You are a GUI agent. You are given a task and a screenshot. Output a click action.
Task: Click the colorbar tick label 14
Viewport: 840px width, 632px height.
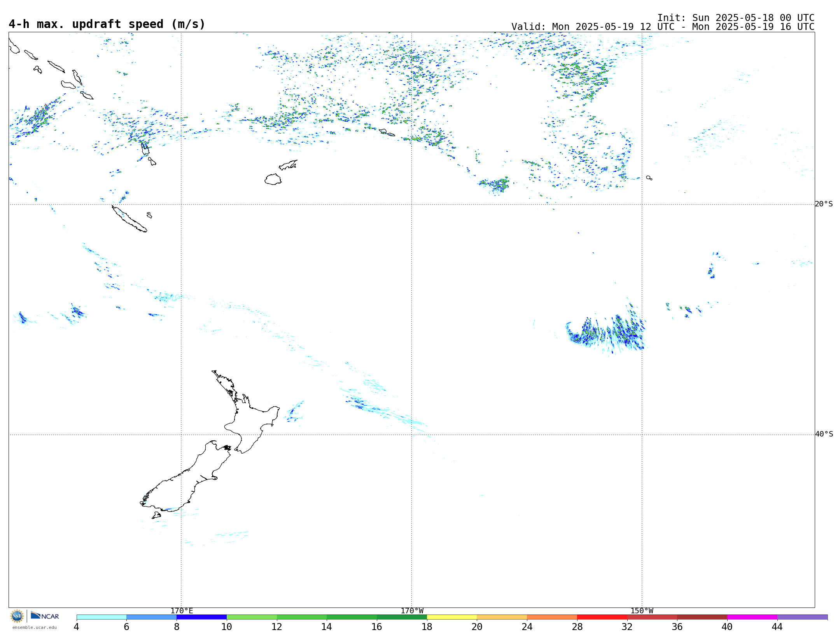coord(327,627)
